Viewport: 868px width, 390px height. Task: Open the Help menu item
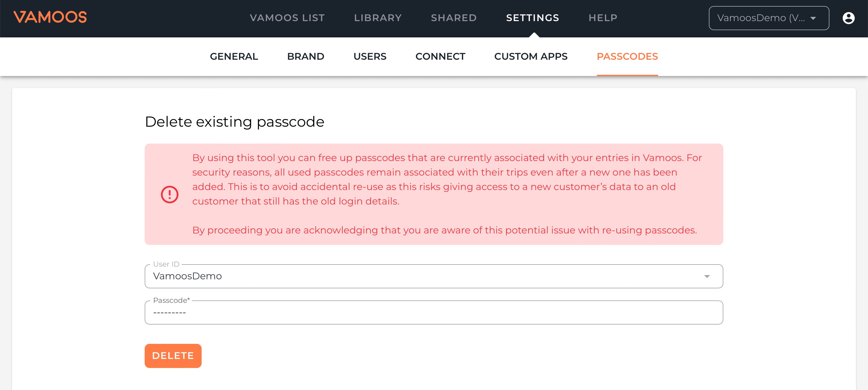(x=603, y=18)
